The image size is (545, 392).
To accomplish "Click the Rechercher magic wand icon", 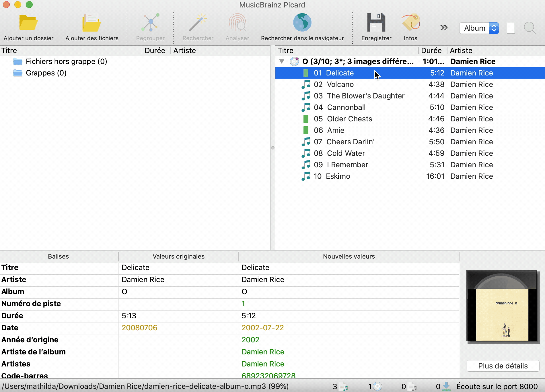I will click(198, 22).
